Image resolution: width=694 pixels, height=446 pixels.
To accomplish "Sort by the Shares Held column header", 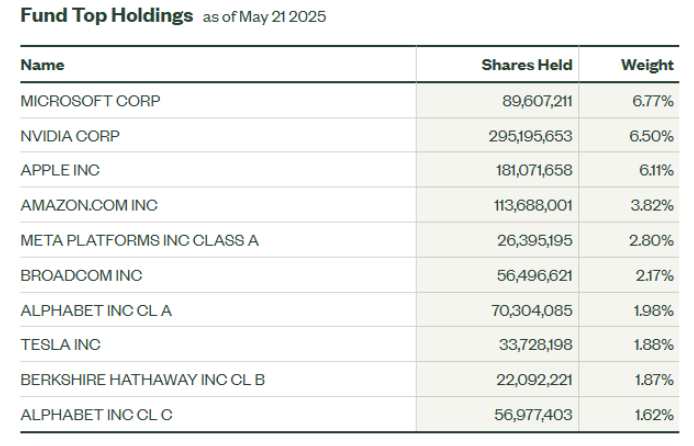I will pos(526,65).
